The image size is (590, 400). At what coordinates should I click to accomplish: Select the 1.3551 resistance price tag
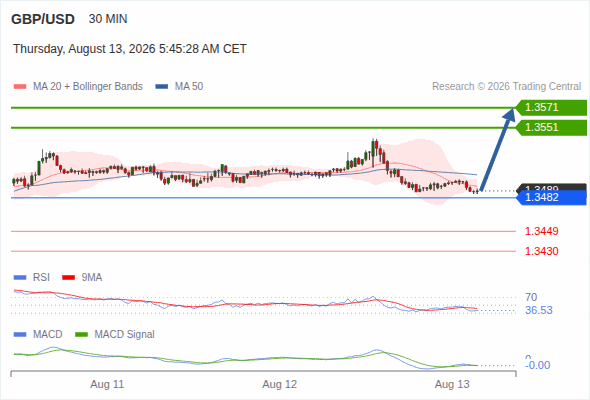(x=551, y=128)
